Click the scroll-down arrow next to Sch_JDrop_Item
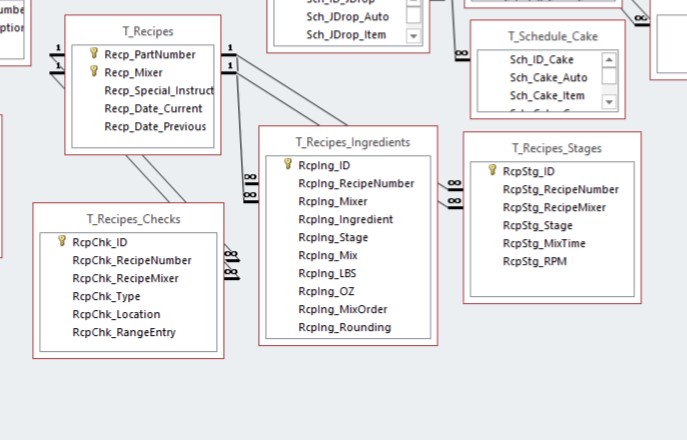The height and width of the screenshot is (440, 687). pyautogui.click(x=413, y=36)
